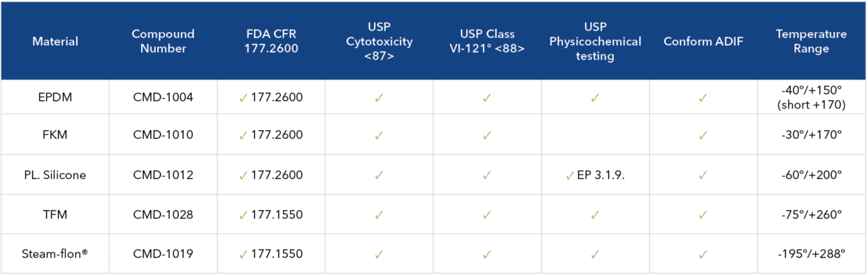
Task: Select the Temperature Range column header
Action: 811,41
